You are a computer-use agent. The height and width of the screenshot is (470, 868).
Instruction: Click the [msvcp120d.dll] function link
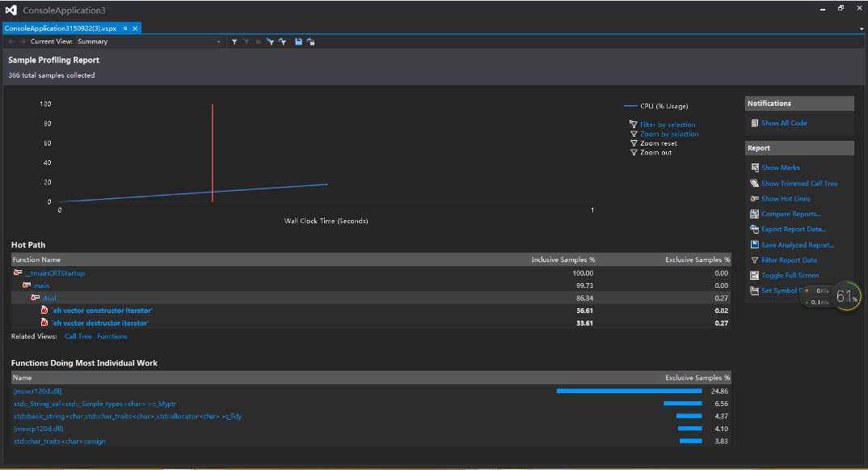coord(38,429)
